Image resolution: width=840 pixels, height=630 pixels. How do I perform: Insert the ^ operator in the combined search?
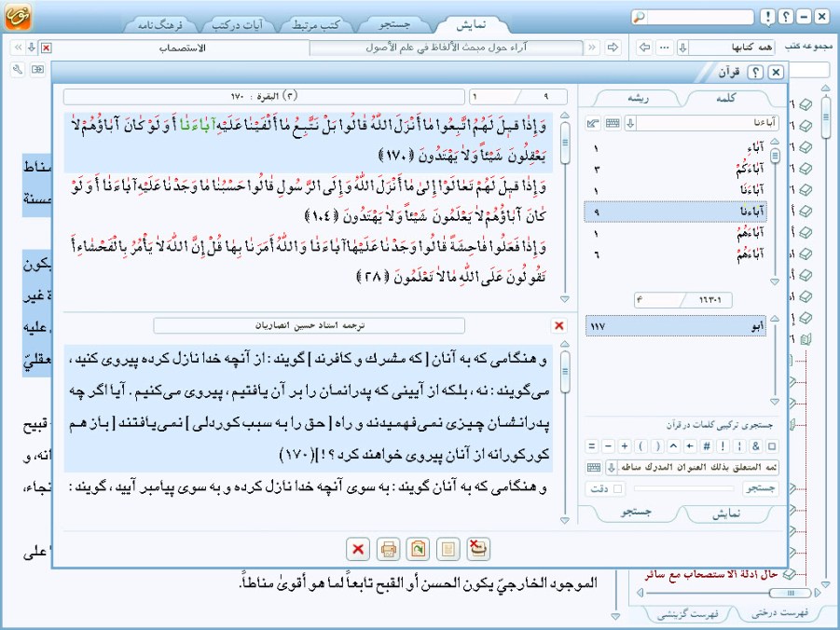point(674,445)
